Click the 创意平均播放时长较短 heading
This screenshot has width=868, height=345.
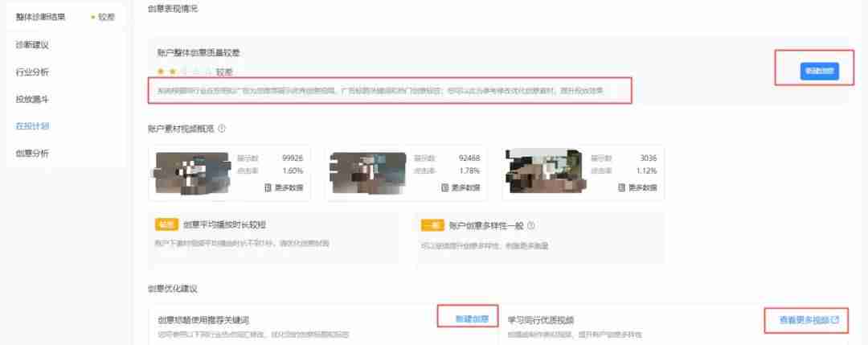(225, 225)
